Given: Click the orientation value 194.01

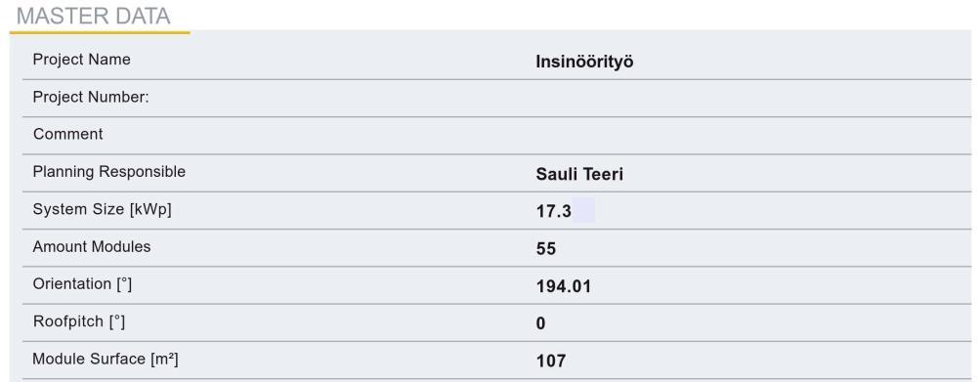Looking at the screenshot, I should 564,286.
